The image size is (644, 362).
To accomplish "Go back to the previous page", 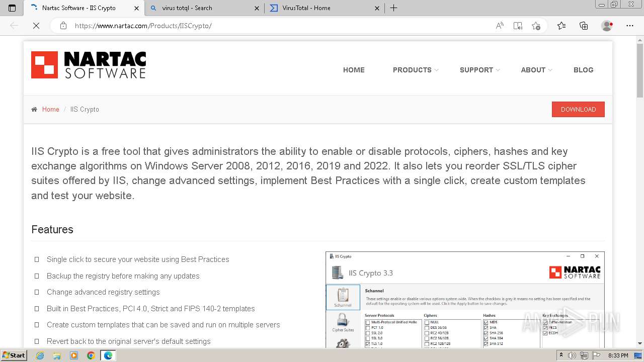I will pos(14,26).
